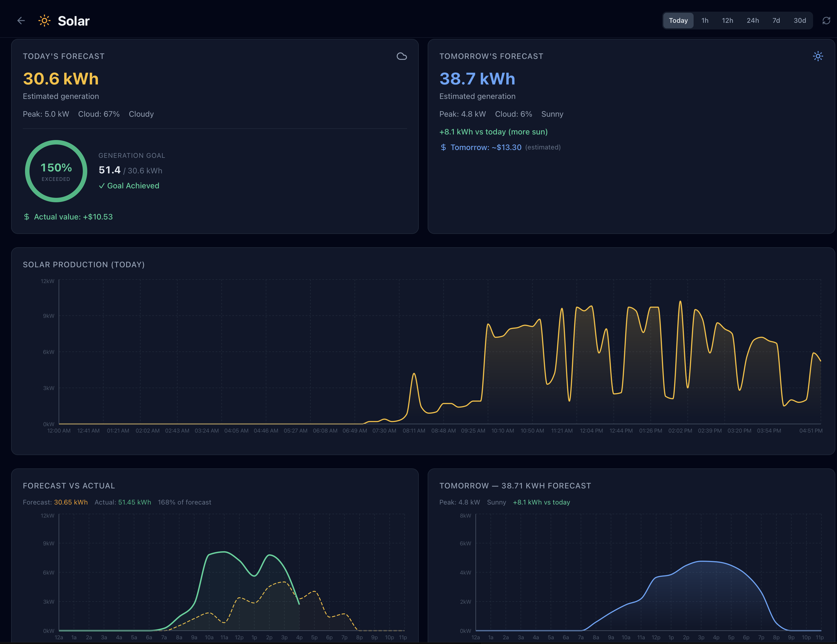Click the back arrow in the header

21,21
